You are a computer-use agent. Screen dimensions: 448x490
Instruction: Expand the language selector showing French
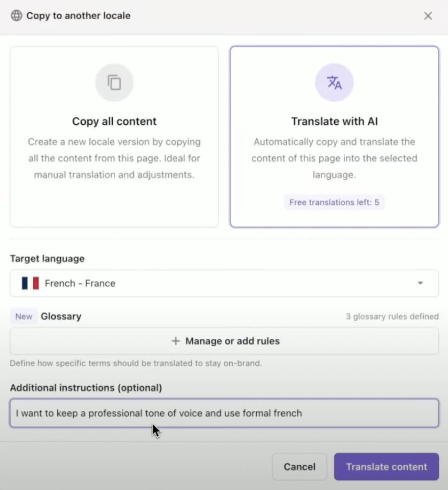click(x=224, y=283)
